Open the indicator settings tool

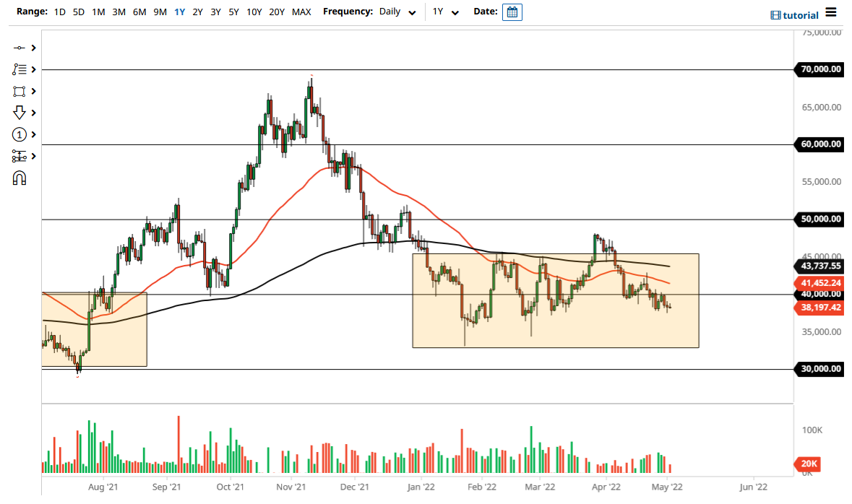(x=20, y=155)
